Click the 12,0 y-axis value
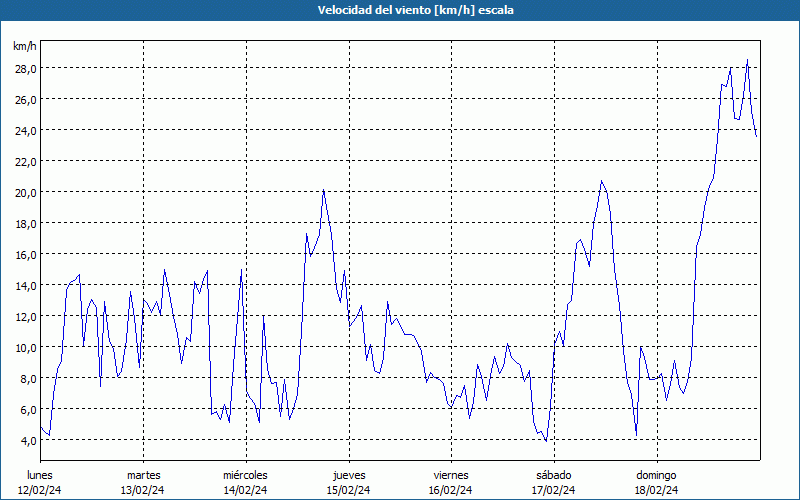This screenshot has height=500, width=800. point(26,317)
